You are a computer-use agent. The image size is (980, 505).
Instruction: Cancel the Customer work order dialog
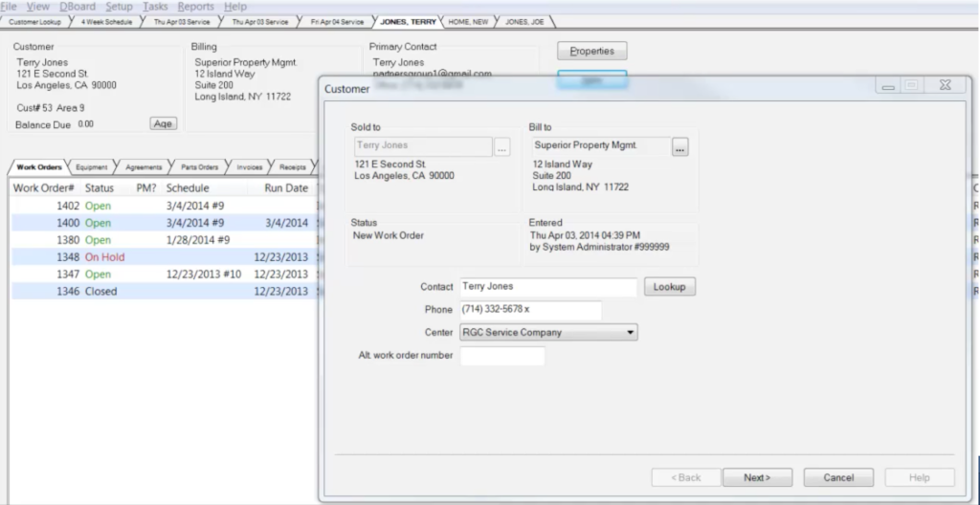tap(838, 477)
